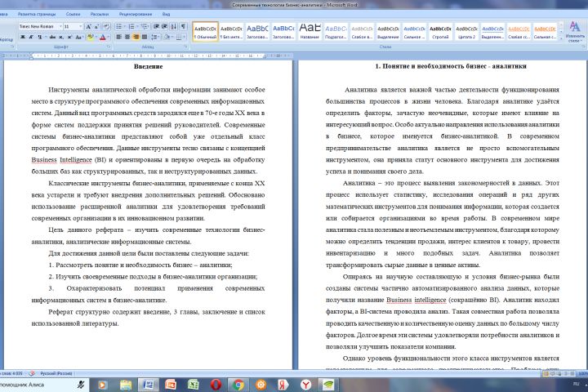Open Google Chrome from the taskbar

(x=238, y=385)
